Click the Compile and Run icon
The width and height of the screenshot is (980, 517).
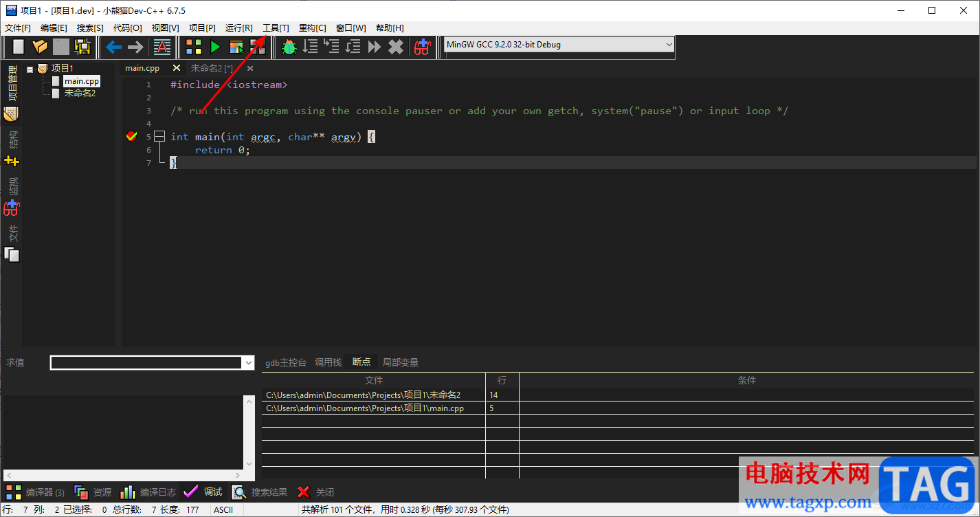click(x=236, y=47)
